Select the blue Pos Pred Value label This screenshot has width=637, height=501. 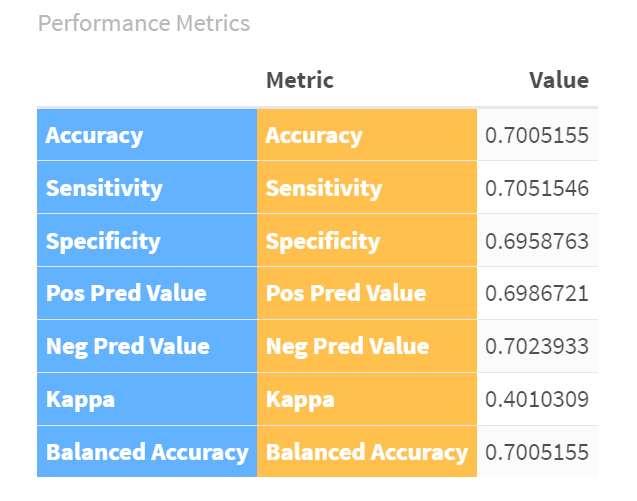[126, 294]
